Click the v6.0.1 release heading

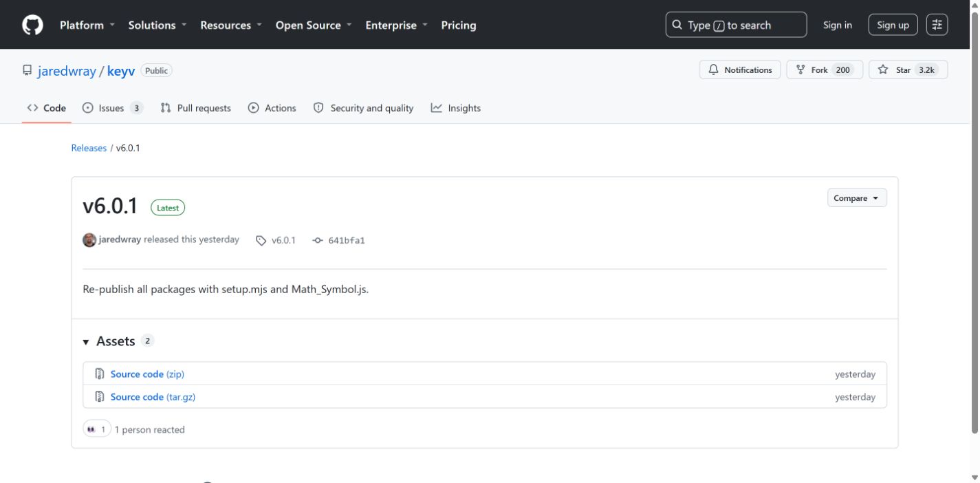110,206
